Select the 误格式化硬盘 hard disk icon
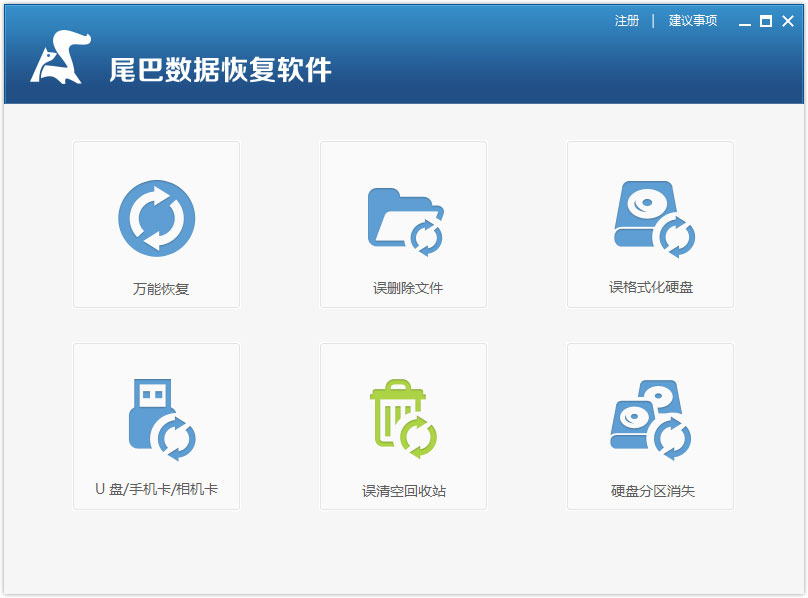808x598 pixels. click(x=651, y=218)
